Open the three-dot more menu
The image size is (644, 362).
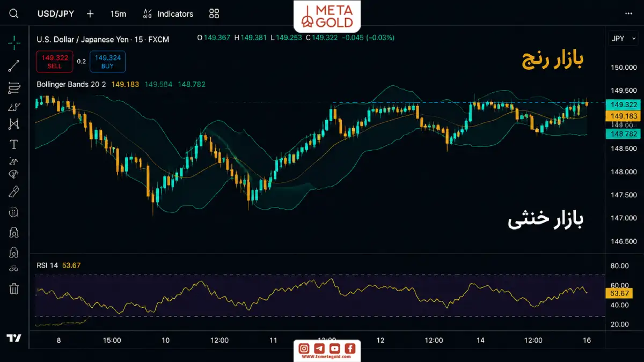628,13
